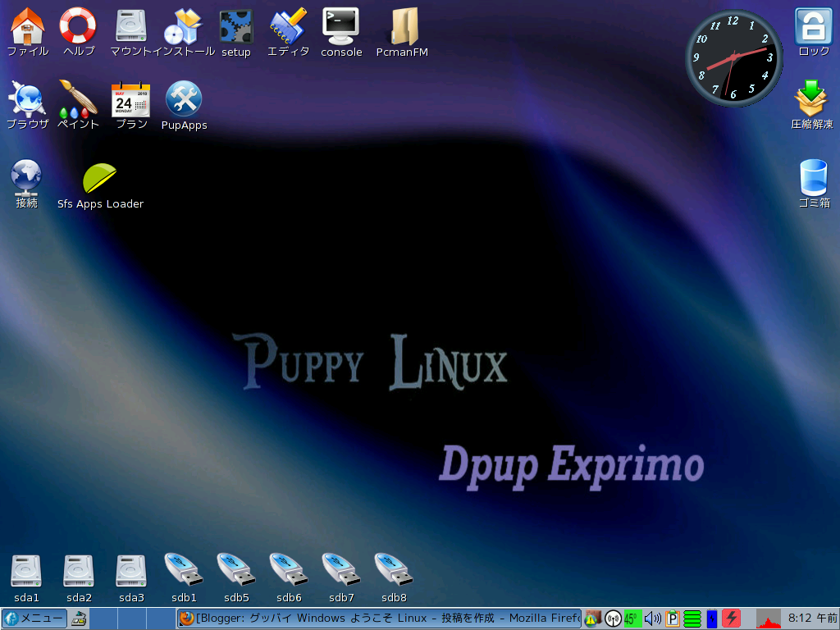Switch to the Mozilla Firefox Blogger taskbar window
Viewport: 840px width, 630px height.
click(379, 619)
